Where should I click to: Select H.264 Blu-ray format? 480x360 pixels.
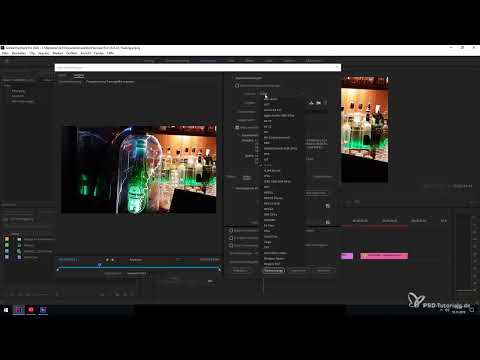(x=272, y=171)
